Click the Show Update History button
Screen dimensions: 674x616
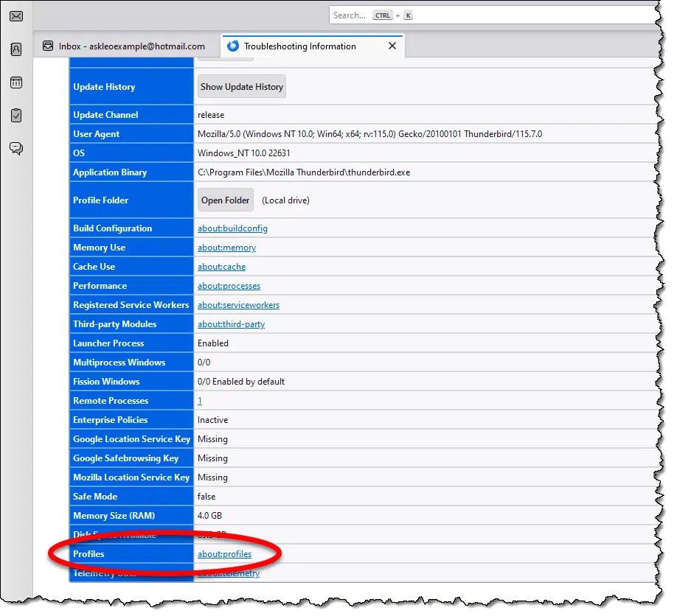point(241,87)
